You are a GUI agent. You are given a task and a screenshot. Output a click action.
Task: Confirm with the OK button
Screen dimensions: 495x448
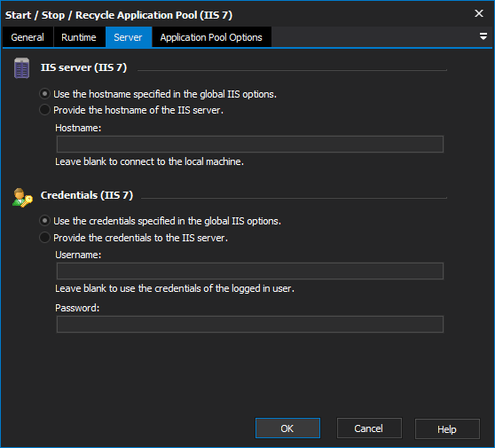[287, 428]
